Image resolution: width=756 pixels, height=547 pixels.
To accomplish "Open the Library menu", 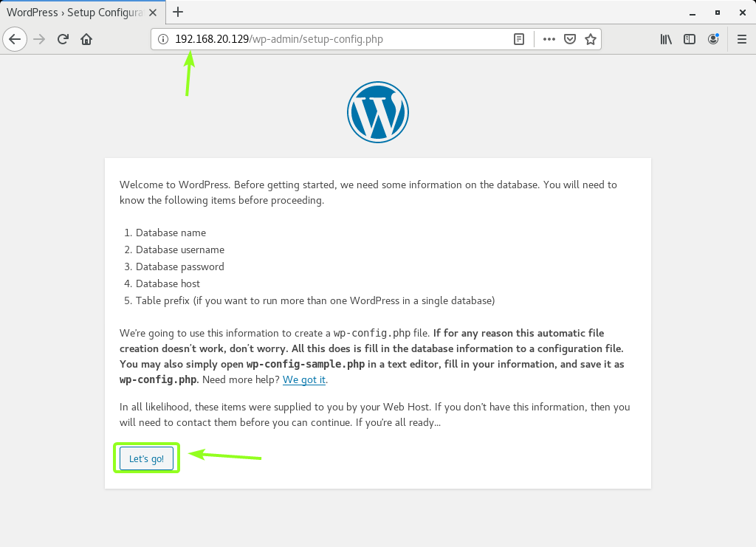I will pos(666,39).
